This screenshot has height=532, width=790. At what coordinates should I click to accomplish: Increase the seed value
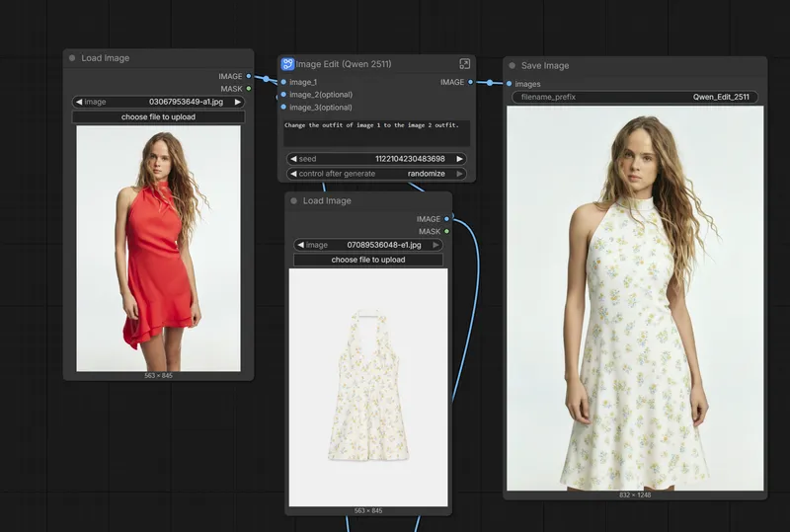click(459, 159)
